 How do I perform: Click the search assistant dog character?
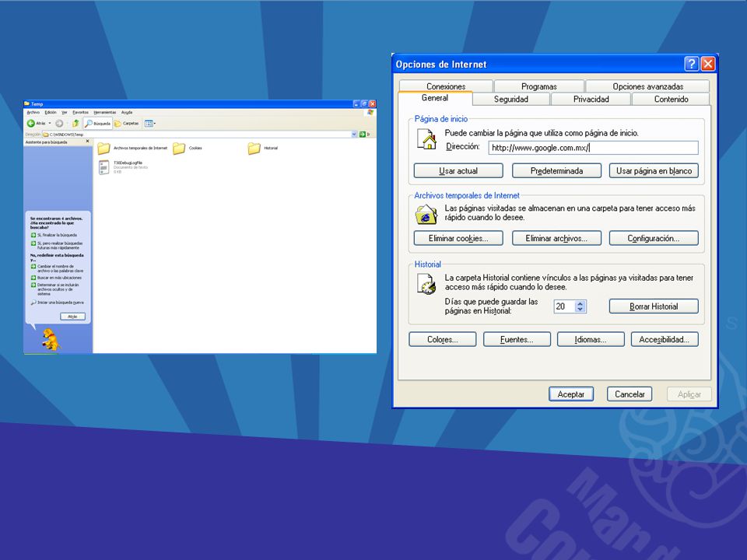51,340
